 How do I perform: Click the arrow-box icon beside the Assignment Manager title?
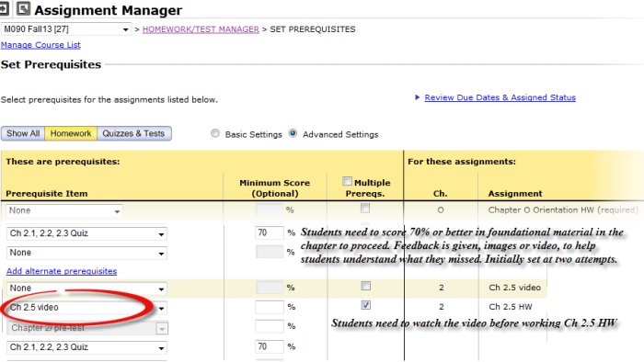(23, 8)
